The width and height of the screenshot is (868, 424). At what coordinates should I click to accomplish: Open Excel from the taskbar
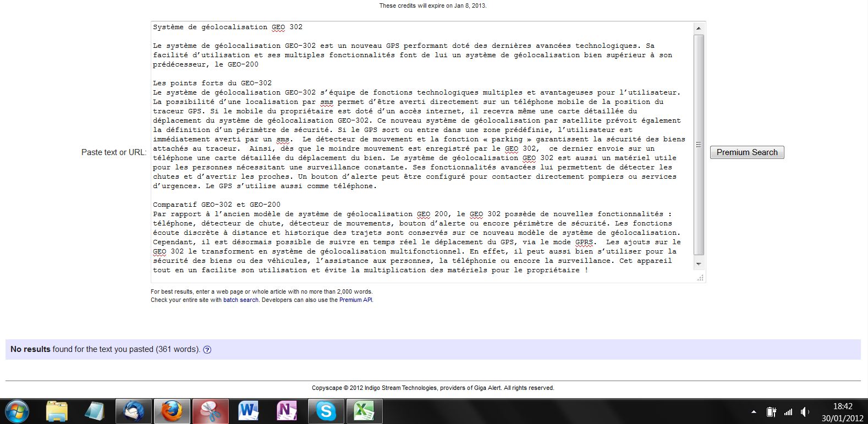click(x=363, y=411)
